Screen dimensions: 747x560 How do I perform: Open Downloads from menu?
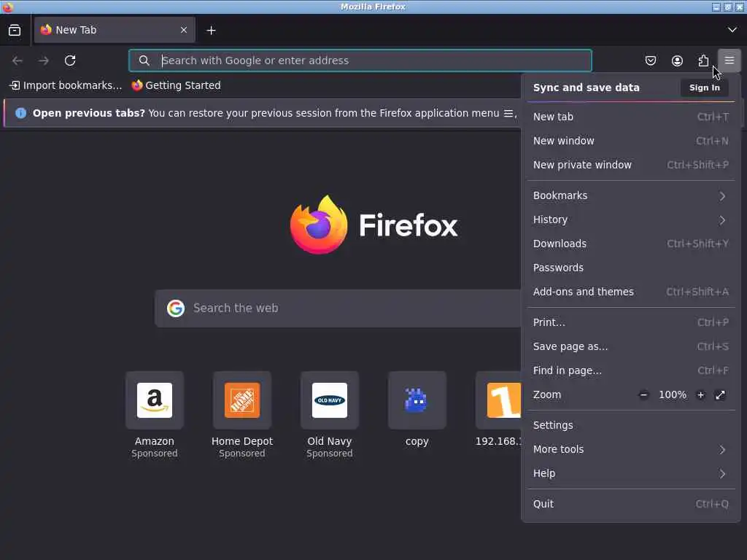coord(631,244)
